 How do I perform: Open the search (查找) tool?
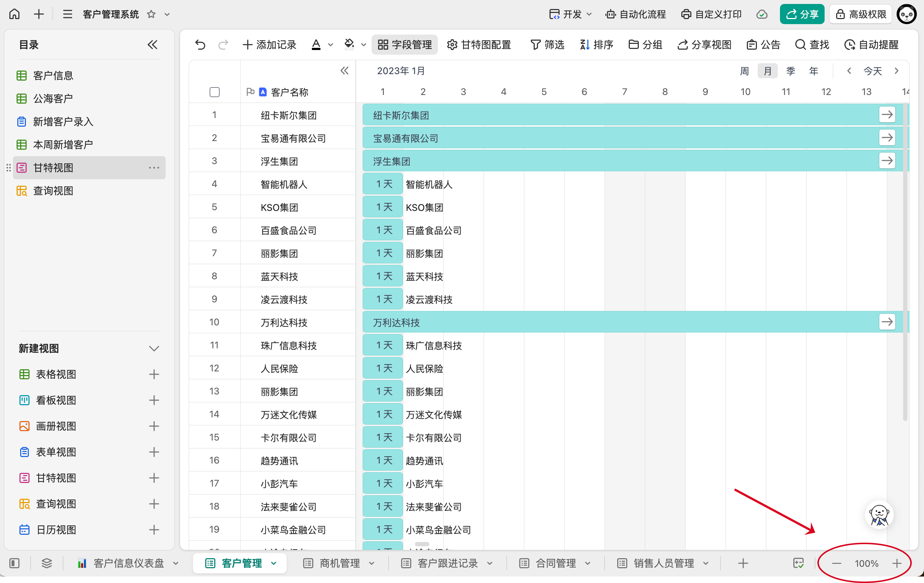(x=812, y=45)
